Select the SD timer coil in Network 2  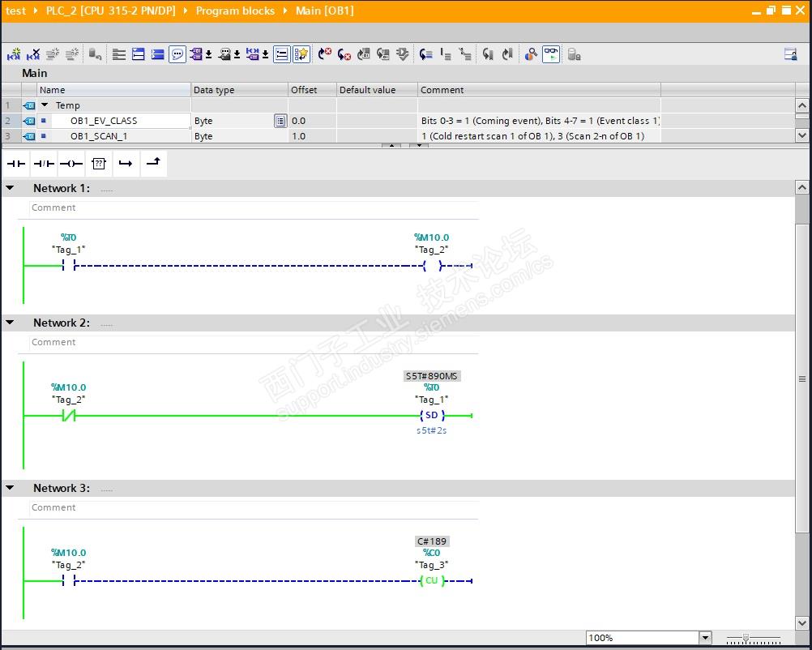click(x=432, y=416)
